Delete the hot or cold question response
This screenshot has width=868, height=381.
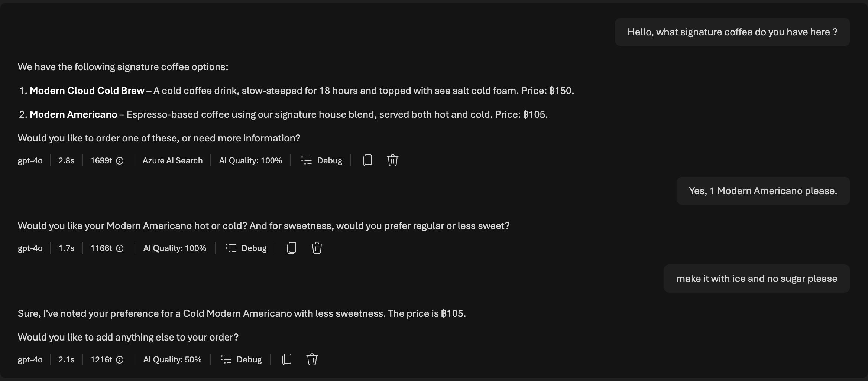(317, 248)
